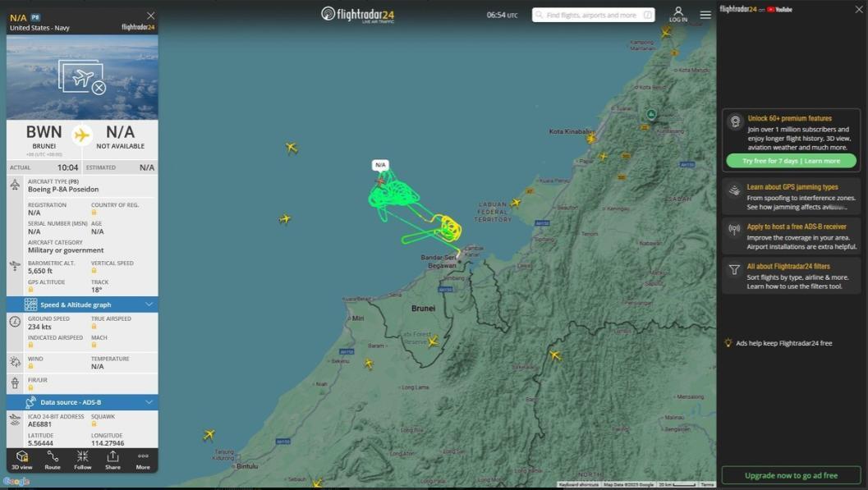Close the flight details panel
The height and width of the screenshot is (490, 868).
[x=150, y=16]
